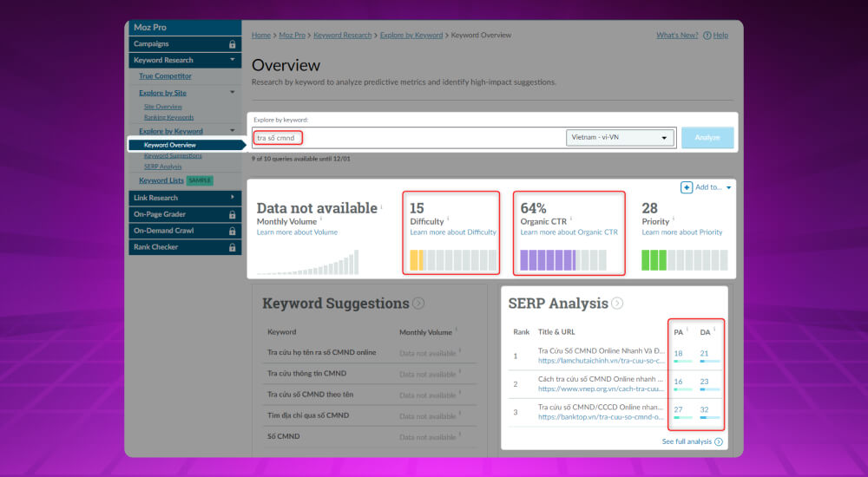This screenshot has height=477, width=868.
Task: Collapse the Keyword Research menu arrow
Action: point(233,59)
